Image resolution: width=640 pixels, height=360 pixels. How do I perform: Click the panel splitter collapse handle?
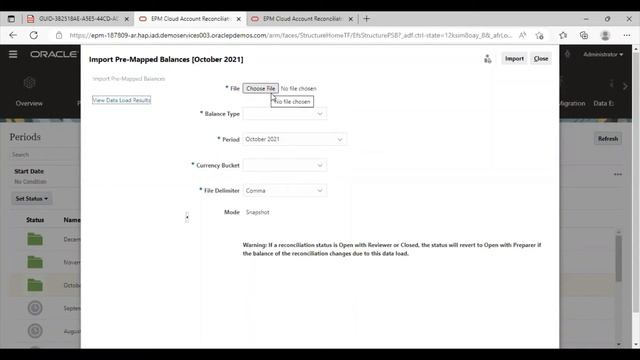(187, 217)
